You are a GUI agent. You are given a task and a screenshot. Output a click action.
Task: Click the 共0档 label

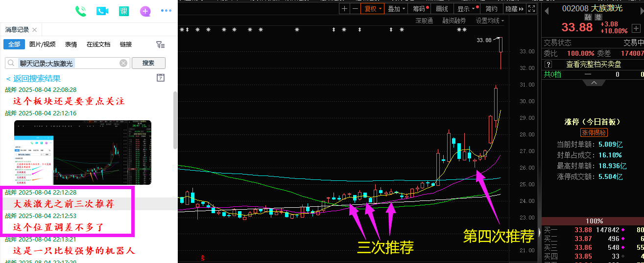552,74
